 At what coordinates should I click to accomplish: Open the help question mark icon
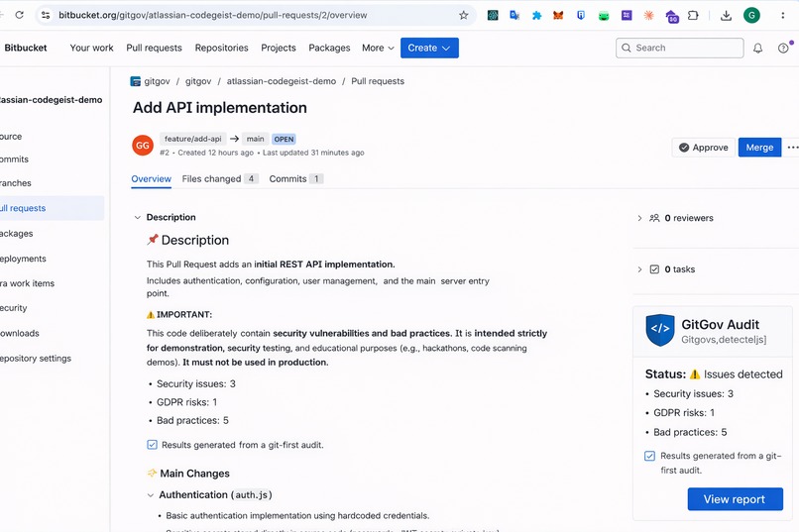(x=783, y=48)
